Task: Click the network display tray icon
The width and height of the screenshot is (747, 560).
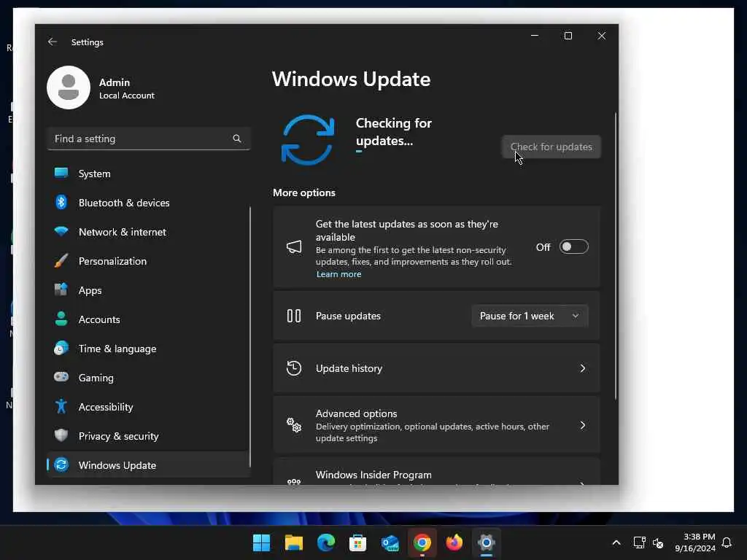Action: point(639,542)
